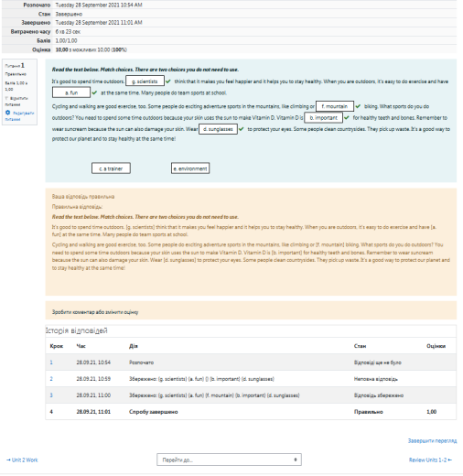Click the 'Зробити коментар або змінити оцінку' link
Screen dimensions: 463x476
(95, 312)
